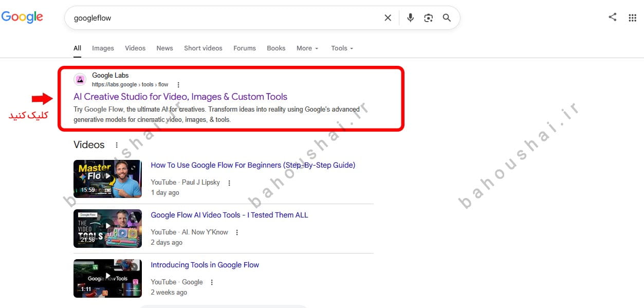Switch to the News tab
644x308 pixels.
pos(164,48)
